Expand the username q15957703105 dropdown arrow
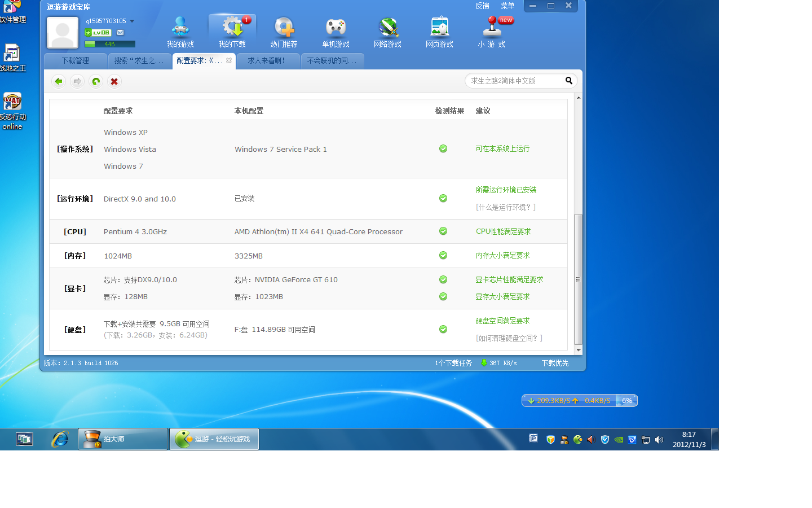The image size is (812, 508). pos(132,21)
